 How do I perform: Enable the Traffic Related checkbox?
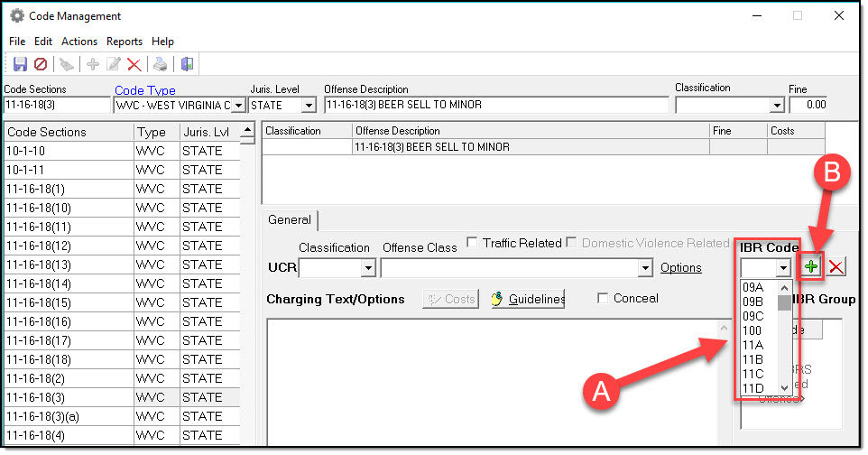(x=473, y=243)
